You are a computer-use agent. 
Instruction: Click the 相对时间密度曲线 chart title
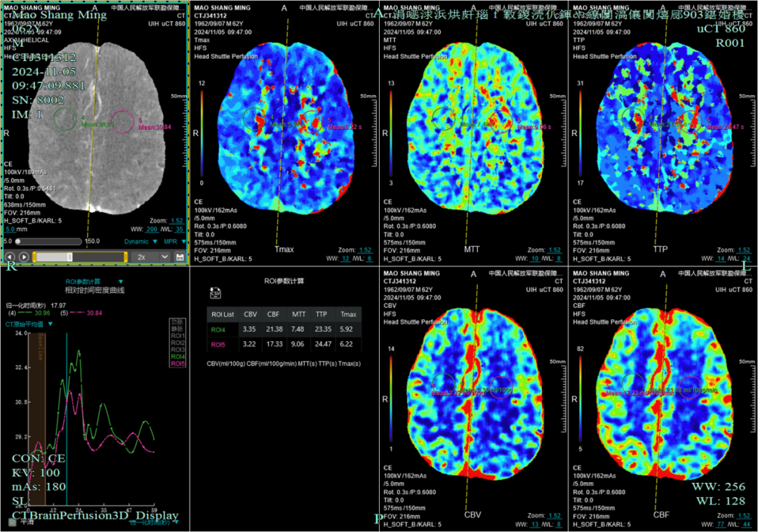click(95, 291)
